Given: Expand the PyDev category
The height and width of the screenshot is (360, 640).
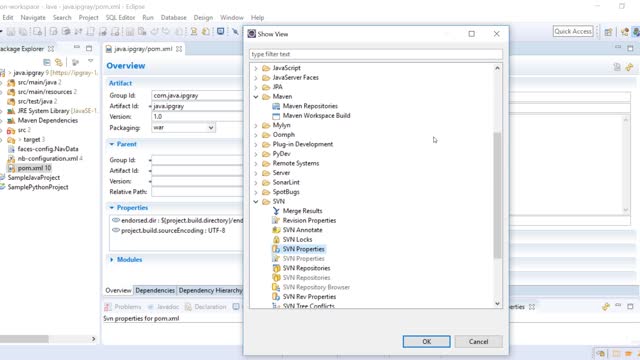Looking at the screenshot, I should [256, 154].
